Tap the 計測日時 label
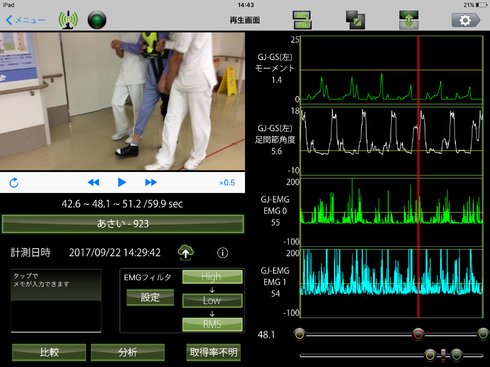The width and height of the screenshot is (490, 367). [31, 253]
